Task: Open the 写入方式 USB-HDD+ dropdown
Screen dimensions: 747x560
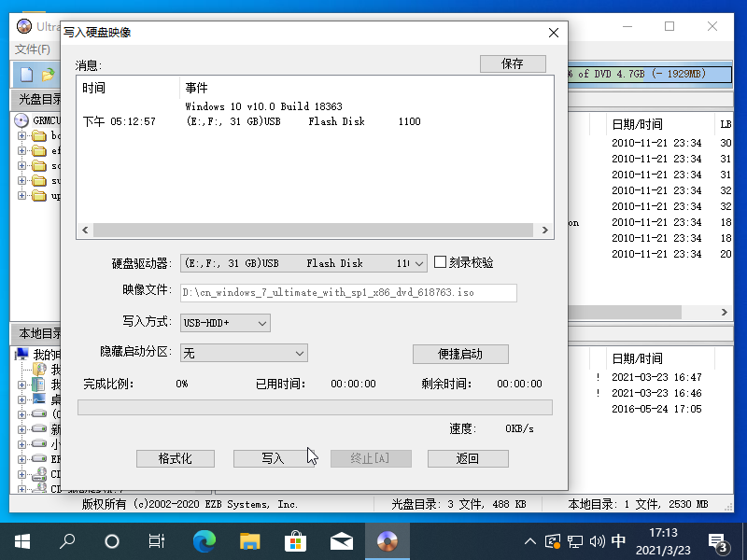Action: pyautogui.click(x=261, y=323)
